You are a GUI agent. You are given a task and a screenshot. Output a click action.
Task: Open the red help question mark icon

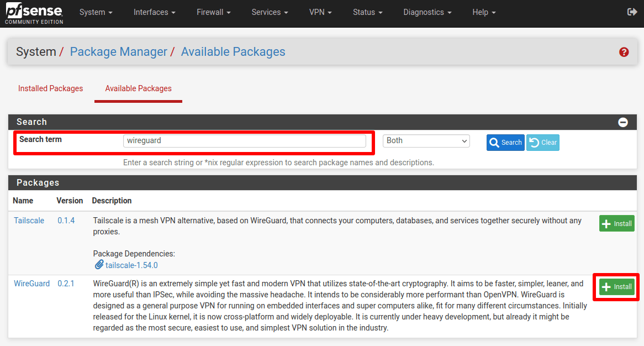tap(624, 52)
